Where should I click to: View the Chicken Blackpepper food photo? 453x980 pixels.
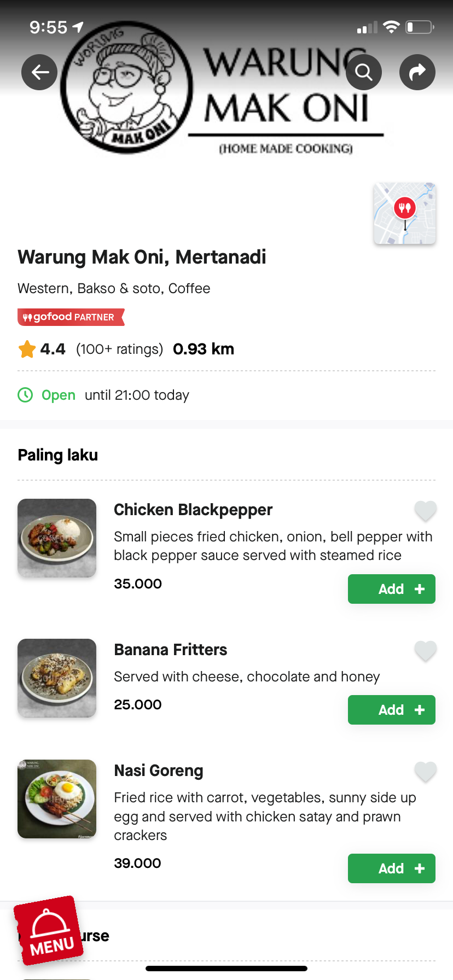57,538
